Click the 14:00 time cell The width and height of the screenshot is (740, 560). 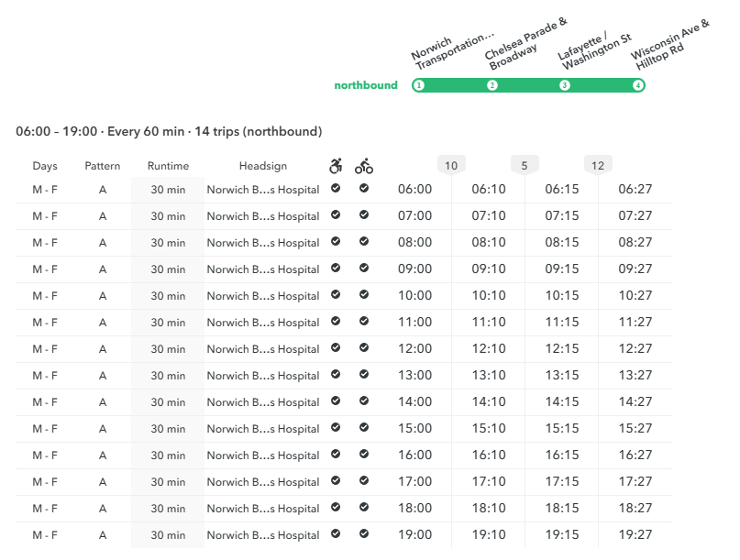point(414,401)
